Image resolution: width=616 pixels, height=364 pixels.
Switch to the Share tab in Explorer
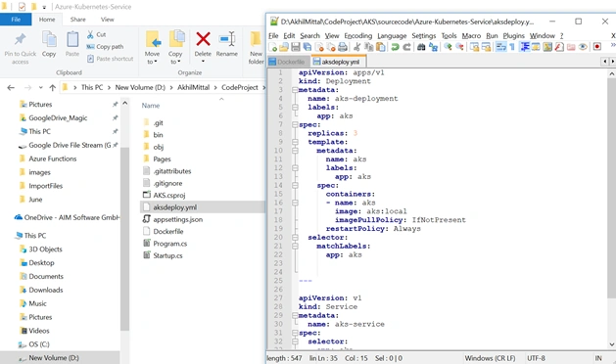click(77, 20)
